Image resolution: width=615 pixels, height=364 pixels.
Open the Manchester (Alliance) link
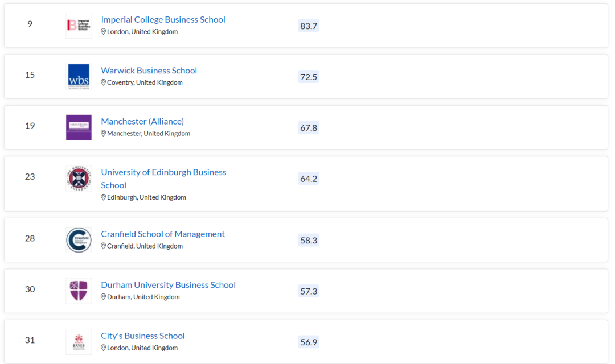[142, 122]
